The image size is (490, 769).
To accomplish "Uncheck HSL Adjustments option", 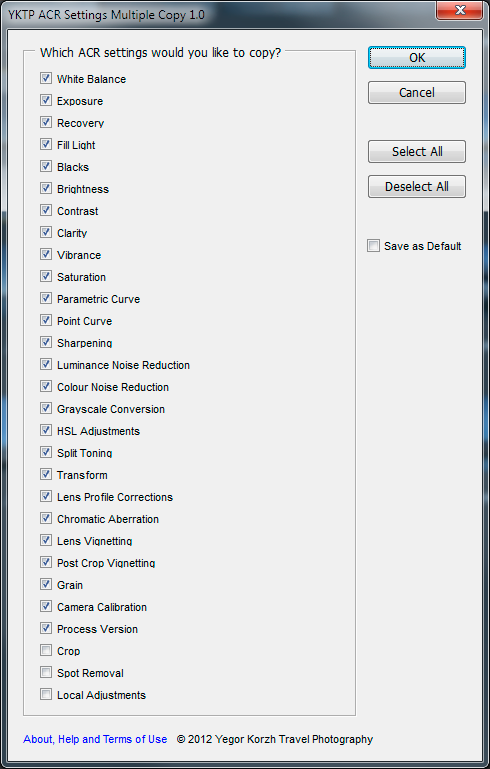I will (46, 431).
